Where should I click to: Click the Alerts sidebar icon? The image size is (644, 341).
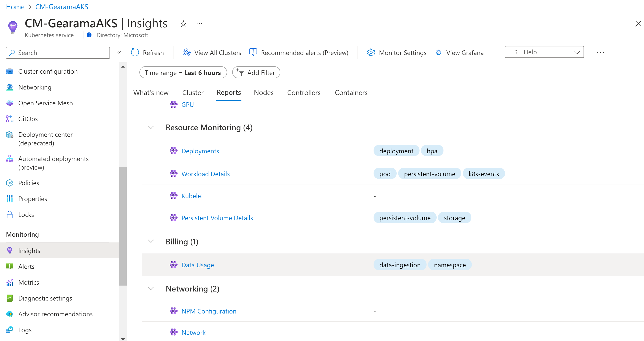9,266
